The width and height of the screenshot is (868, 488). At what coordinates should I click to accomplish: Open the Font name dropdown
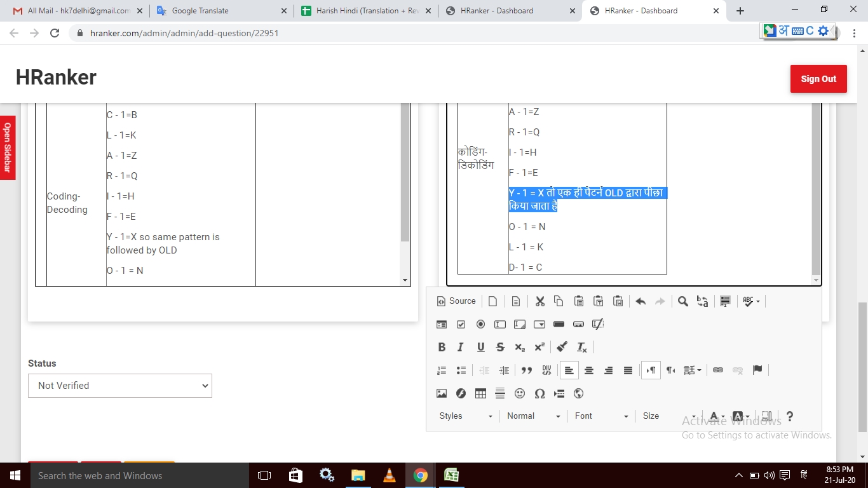[602, 416]
